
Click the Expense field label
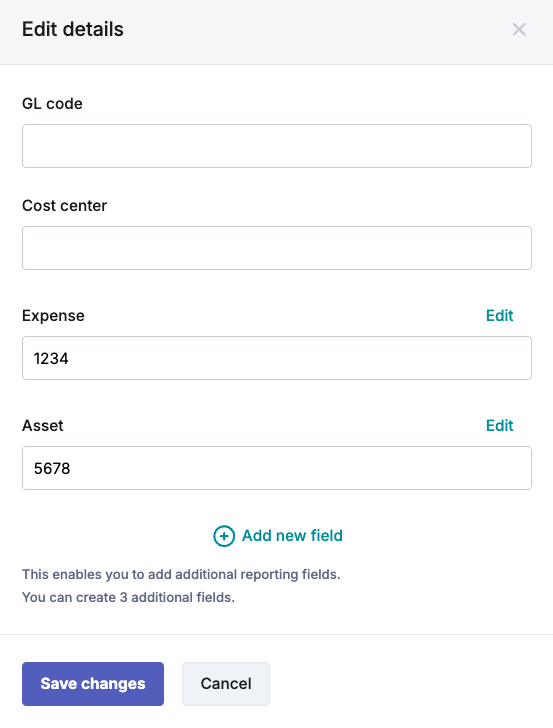pyautogui.click(x=53, y=316)
